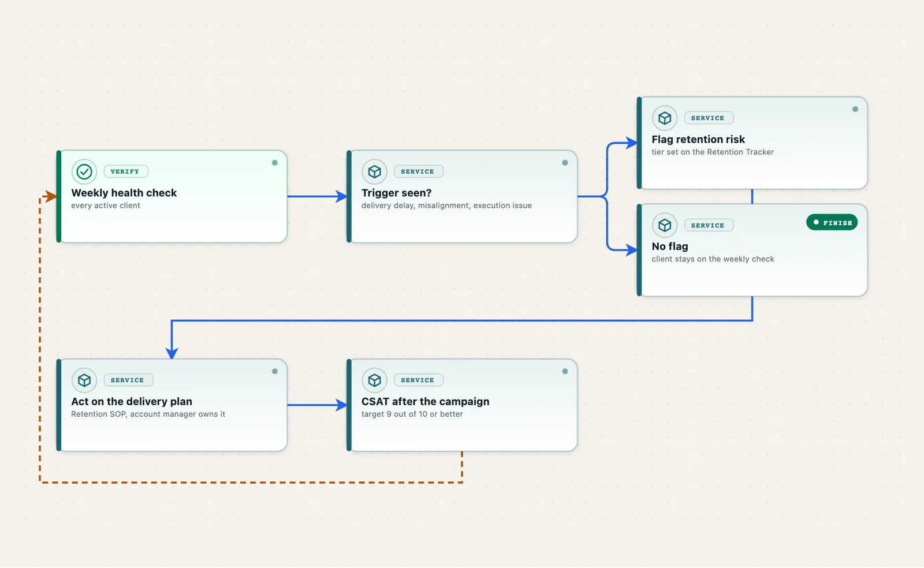
Task: Click 'Retention SOP, account manager owns it' text
Action: tap(148, 414)
